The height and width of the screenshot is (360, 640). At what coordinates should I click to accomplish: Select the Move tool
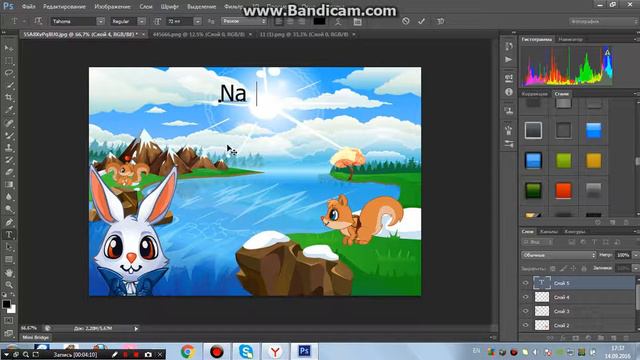[x=9, y=48]
